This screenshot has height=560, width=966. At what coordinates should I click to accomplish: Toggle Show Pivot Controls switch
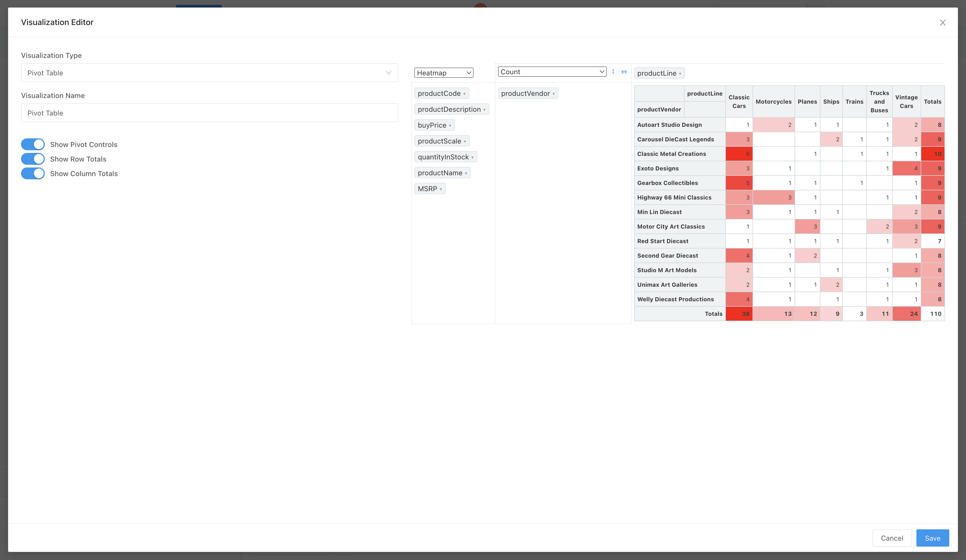[33, 144]
